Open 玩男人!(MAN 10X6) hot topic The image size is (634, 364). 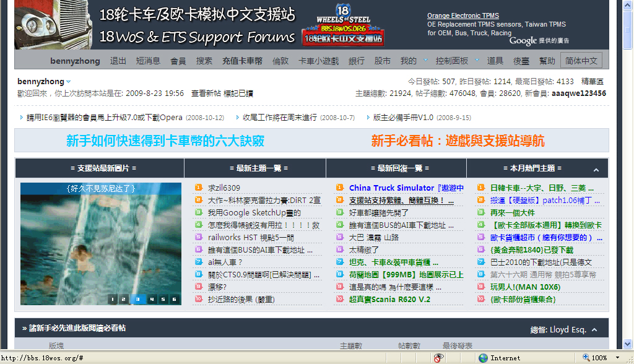(525, 287)
